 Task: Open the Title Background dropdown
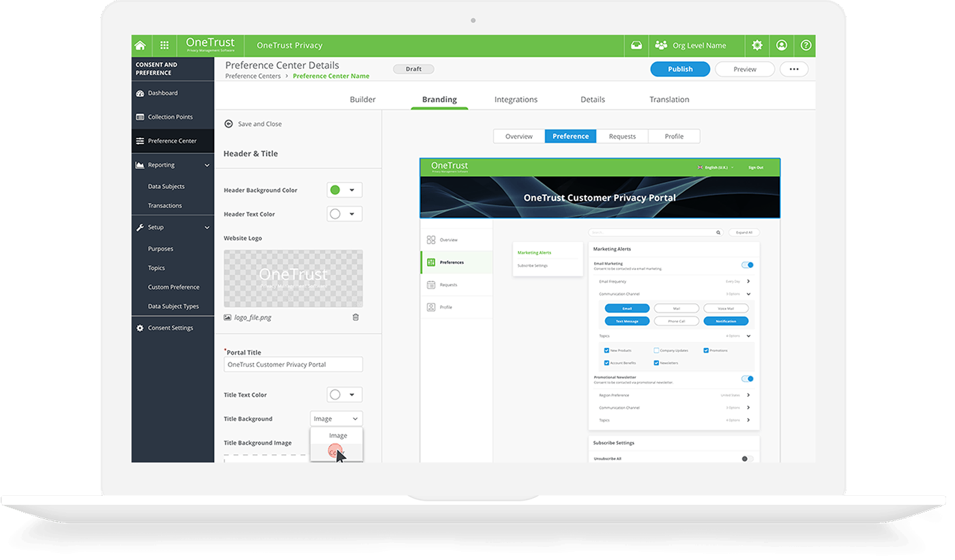point(336,419)
